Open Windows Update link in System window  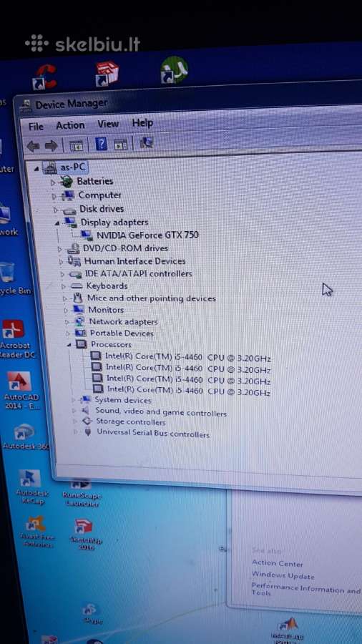pos(283,575)
